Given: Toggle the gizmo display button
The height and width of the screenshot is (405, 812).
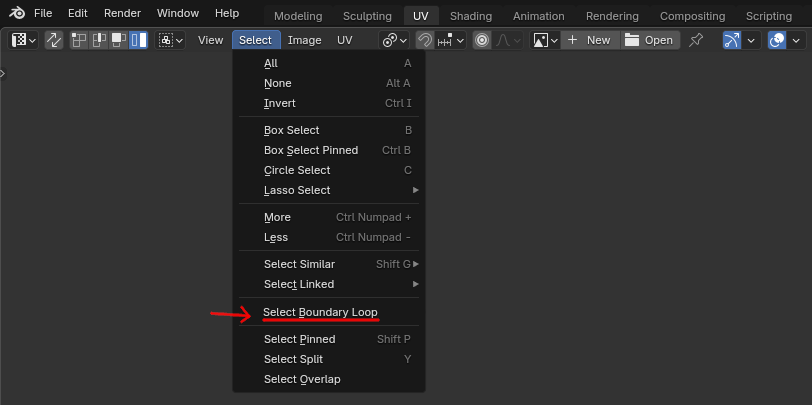Looking at the screenshot, I should [x=732, y=40].
